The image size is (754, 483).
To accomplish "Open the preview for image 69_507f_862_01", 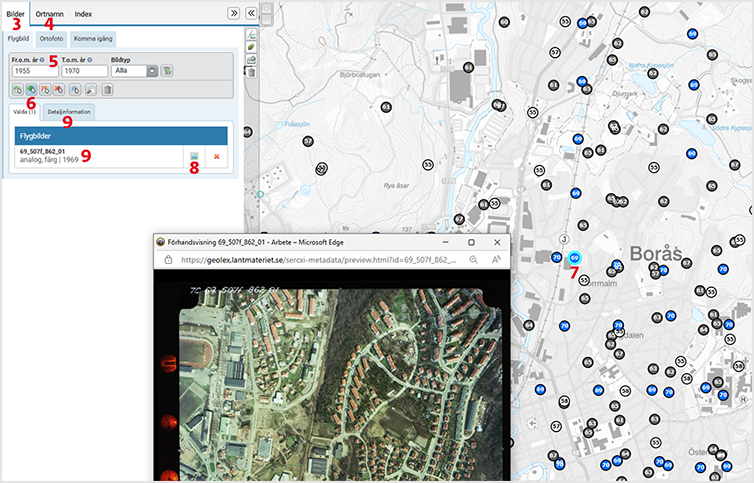I will pyautogui.click(x=194, y=156).
